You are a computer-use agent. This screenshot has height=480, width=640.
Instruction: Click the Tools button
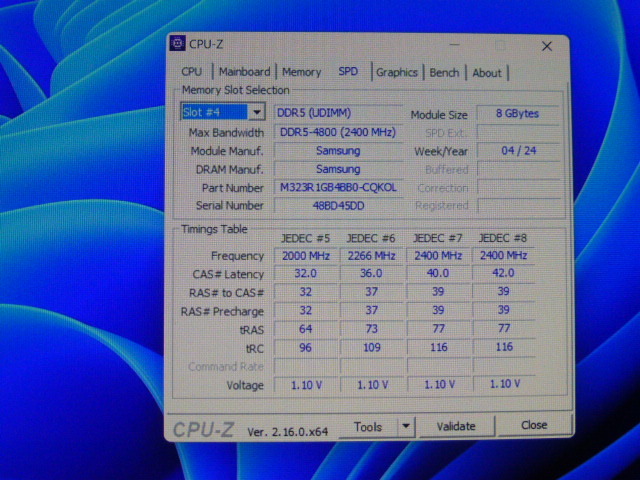coord(368,427)
